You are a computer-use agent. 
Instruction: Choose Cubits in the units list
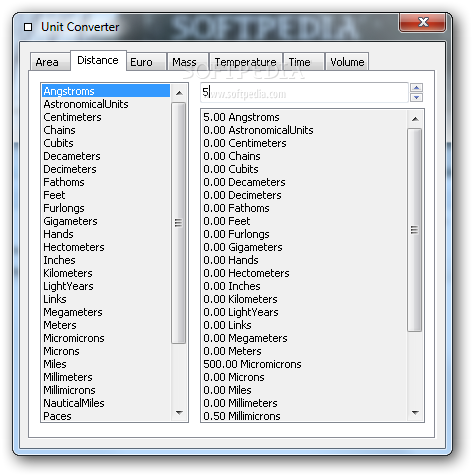106,143
